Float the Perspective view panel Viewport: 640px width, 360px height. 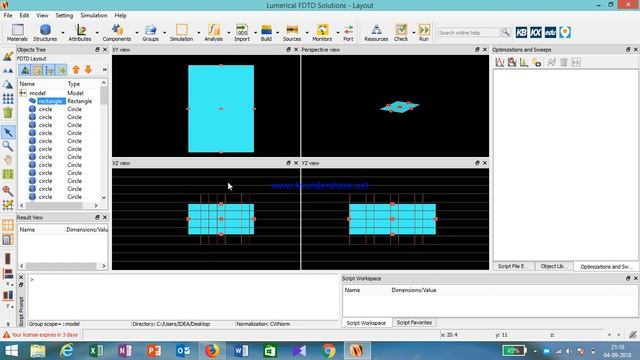(477, 49)
